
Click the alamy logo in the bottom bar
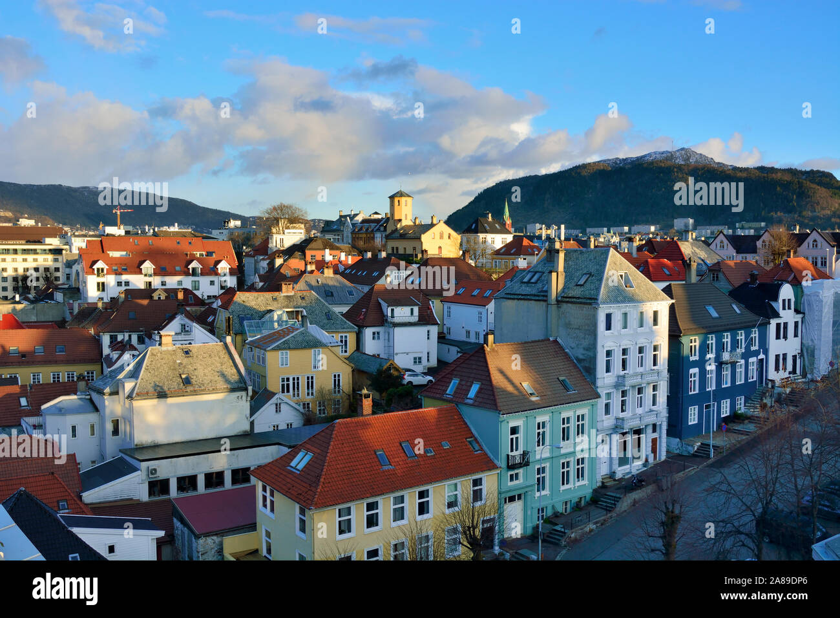coord(65,589)
